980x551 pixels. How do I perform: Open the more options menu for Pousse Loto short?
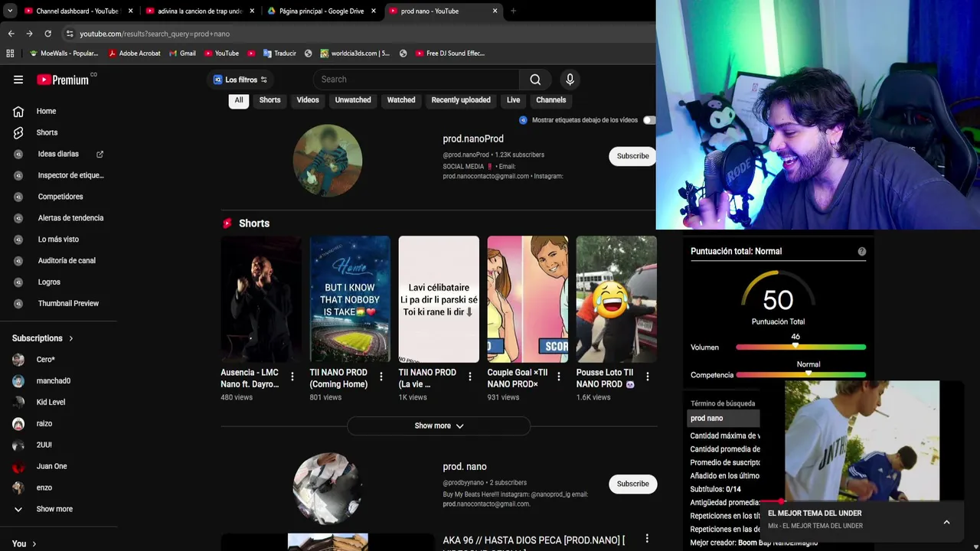[x=648, y=377]
